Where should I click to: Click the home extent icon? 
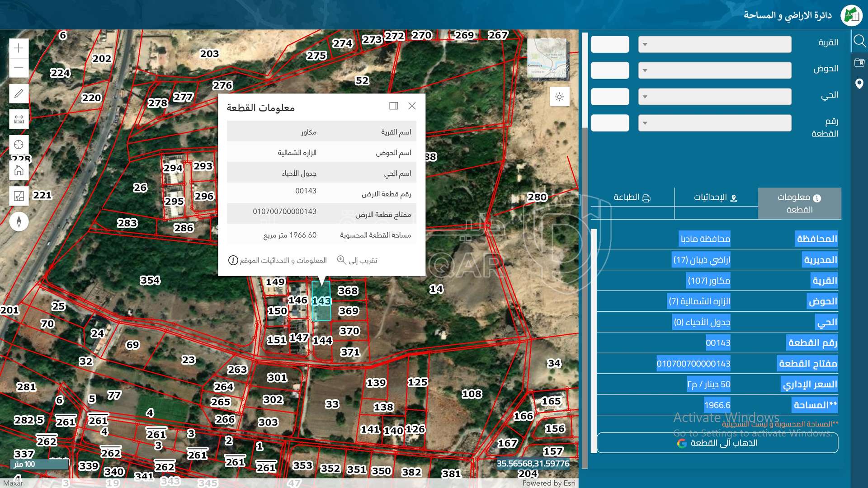pyautogui.click(x=19, y=170)
